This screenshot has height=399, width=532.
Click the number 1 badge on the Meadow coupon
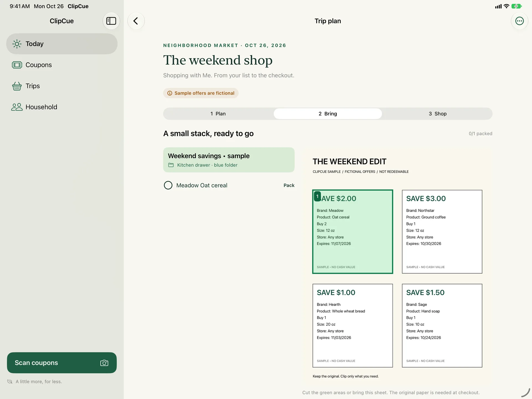317,196
